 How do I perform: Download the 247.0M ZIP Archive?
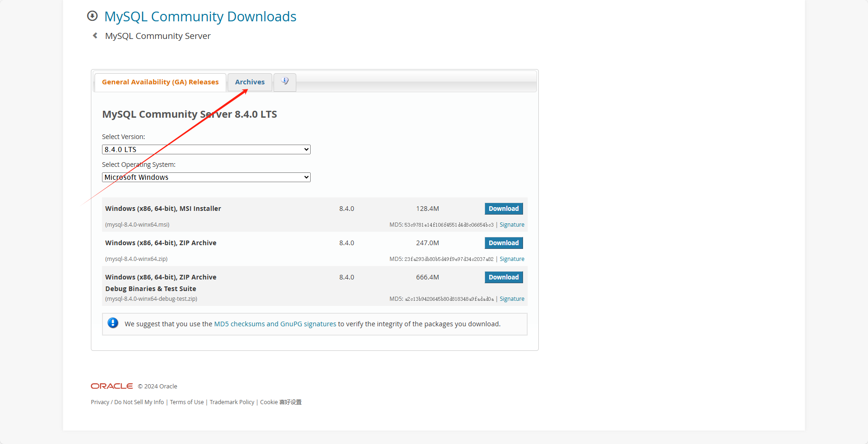click(504, 243)
